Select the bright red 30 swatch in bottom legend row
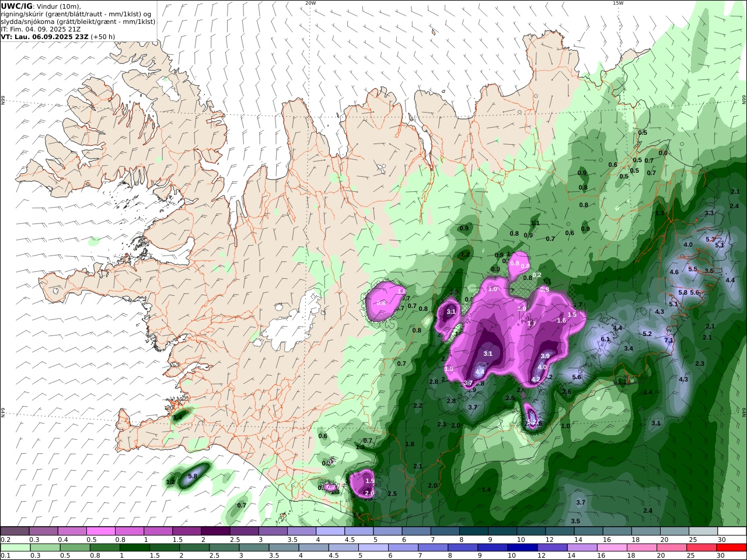Screen dimensions: 747x560 click(732, 548)
